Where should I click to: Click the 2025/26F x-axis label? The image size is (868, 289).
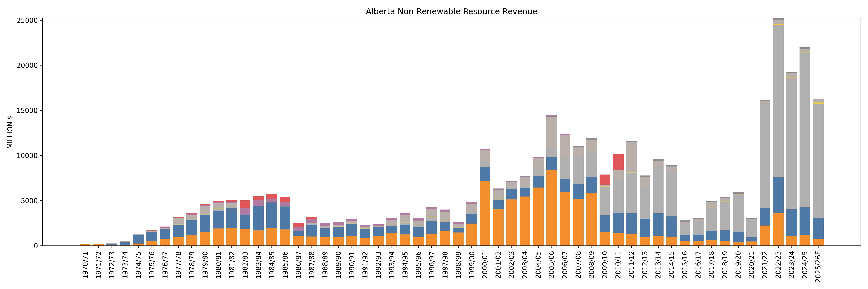pos(818,267)
